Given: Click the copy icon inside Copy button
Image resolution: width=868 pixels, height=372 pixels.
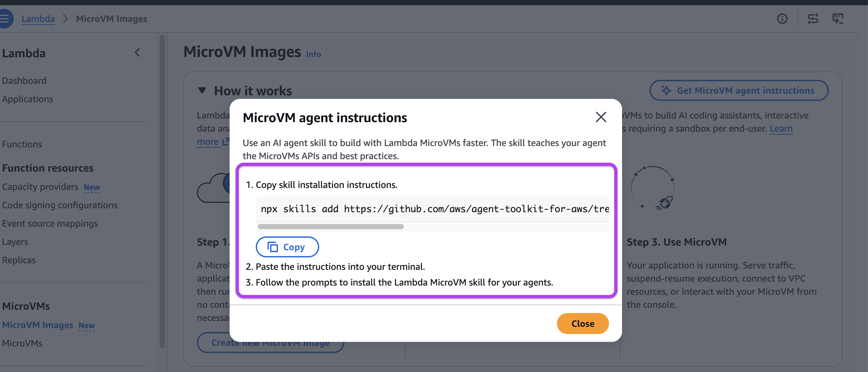Looking at the screenshot, I should pos(272,247).
